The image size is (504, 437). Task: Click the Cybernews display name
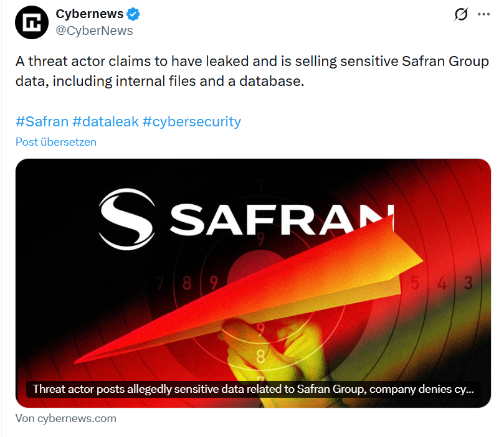89,14
